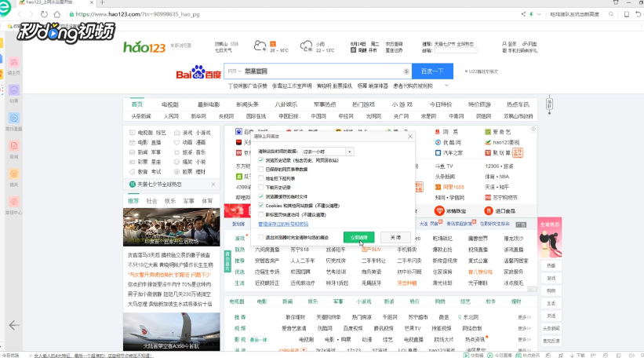Image resolution: width=644 pixels, height=358 pixels.
Task: Open the pink 萌主页 sidebar icon
Action: tap(13, 63)
